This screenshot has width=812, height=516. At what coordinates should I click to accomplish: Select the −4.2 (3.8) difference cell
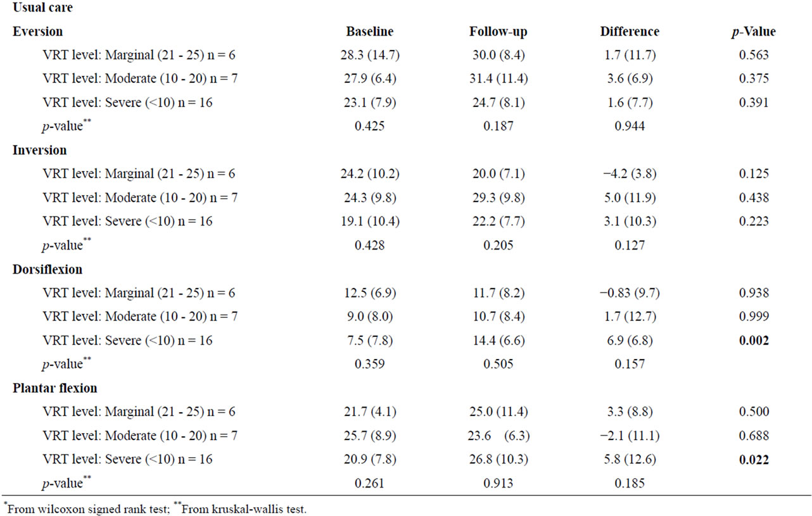(x=629, y=174)
